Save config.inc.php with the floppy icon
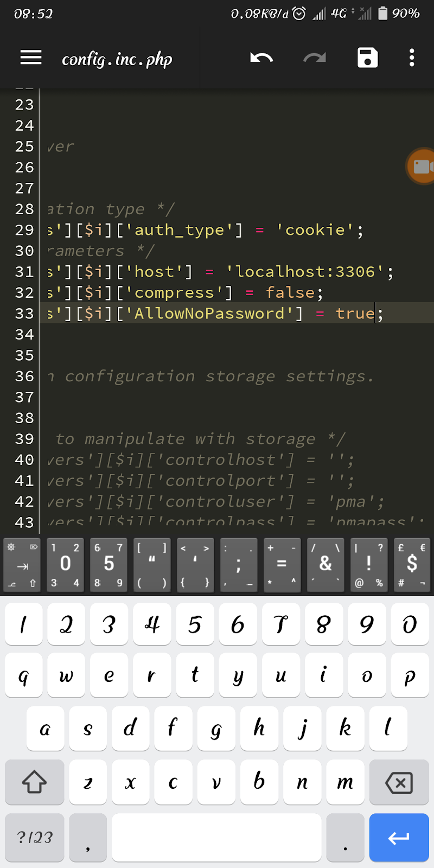434x868 pixels. click(367, 58)
